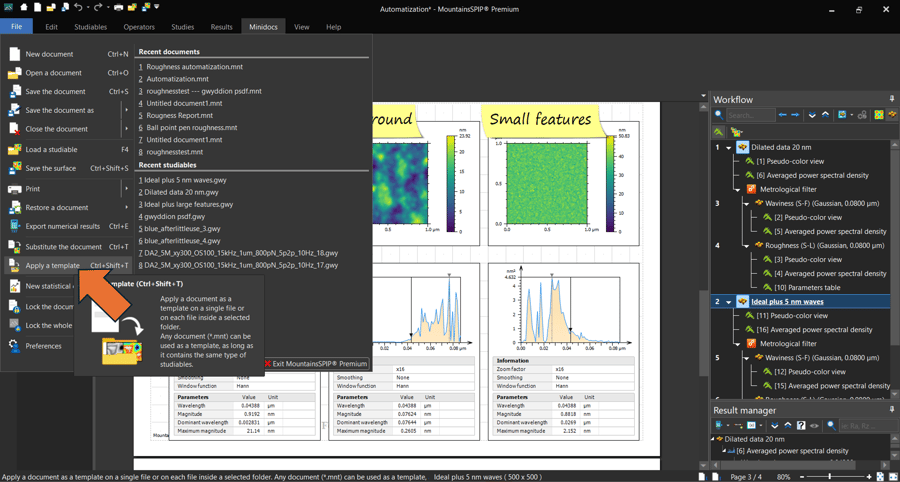This screenshot has width=900, height=482.
Task: Click the load studiable icon in the title bar
Action: coord(132,7)
